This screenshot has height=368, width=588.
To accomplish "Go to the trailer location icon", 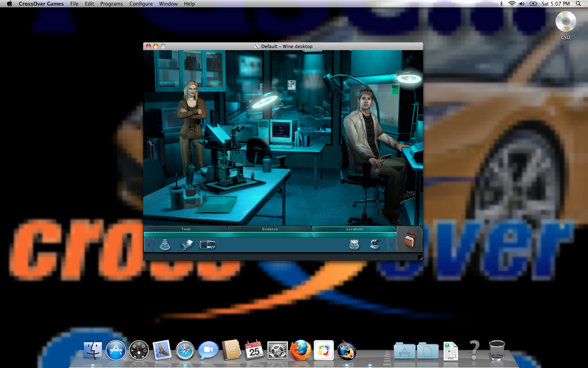I will tap(207, 244).
